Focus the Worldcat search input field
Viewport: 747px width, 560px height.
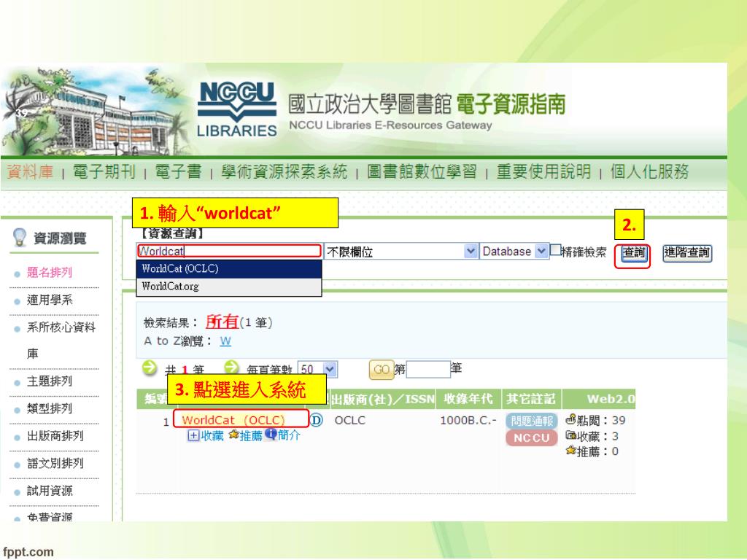(229, 251)
